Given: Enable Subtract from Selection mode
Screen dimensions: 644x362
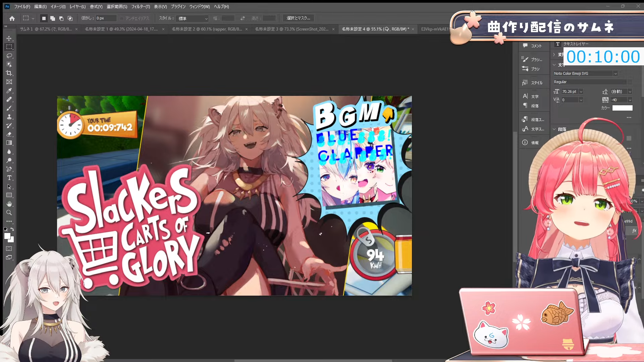Looking at the screenshot, I should (x=61, y=18).
